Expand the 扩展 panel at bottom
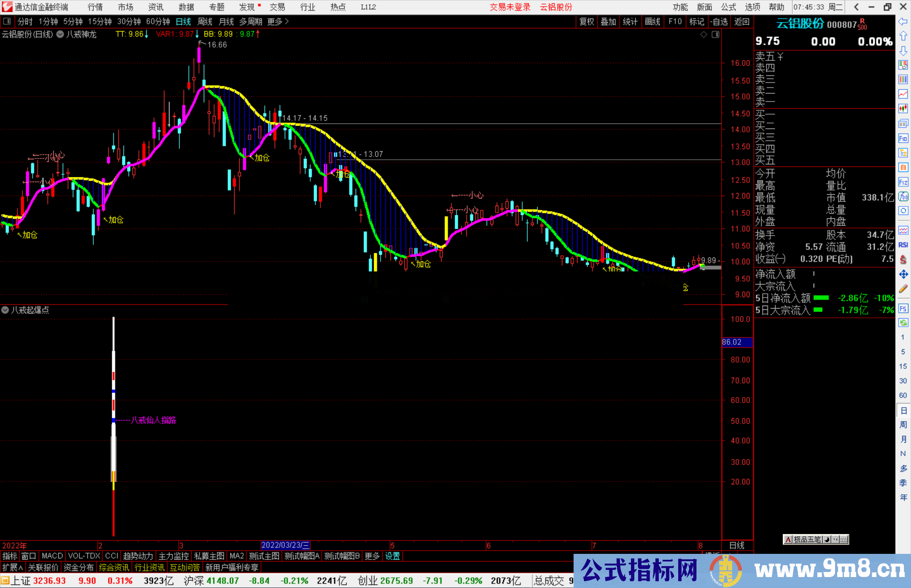Viewport: 911px width, 588px height. [x=12, y=567]
